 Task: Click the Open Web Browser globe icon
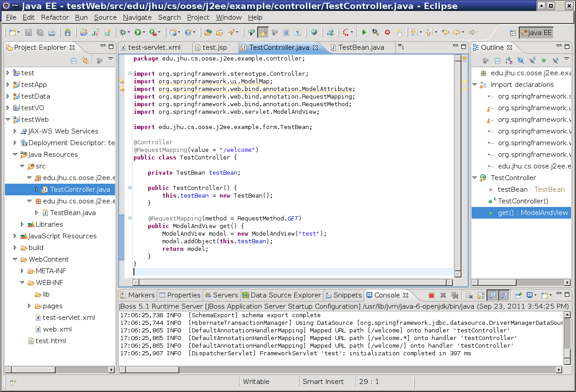[314, 32]
